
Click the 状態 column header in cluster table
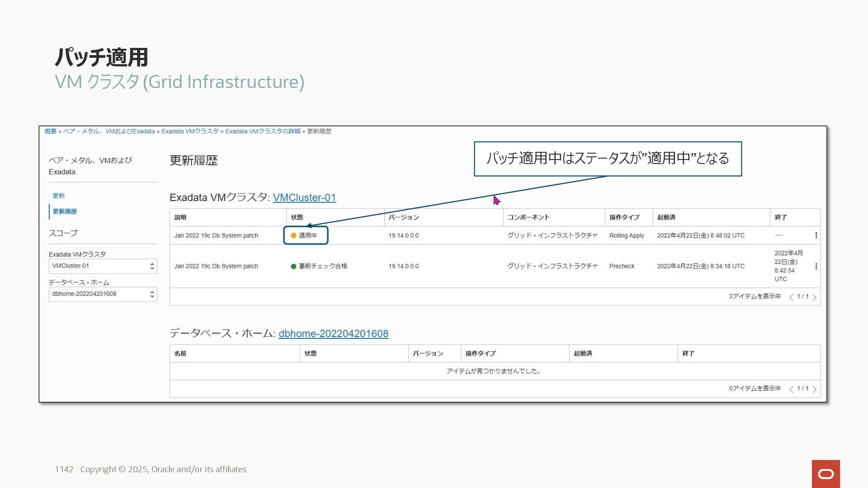(297, 217)
